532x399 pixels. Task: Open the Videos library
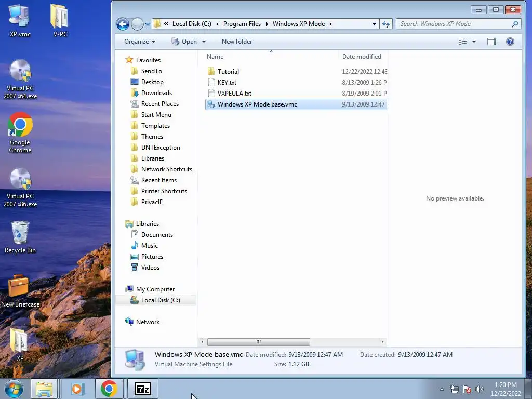coord(150,268)
